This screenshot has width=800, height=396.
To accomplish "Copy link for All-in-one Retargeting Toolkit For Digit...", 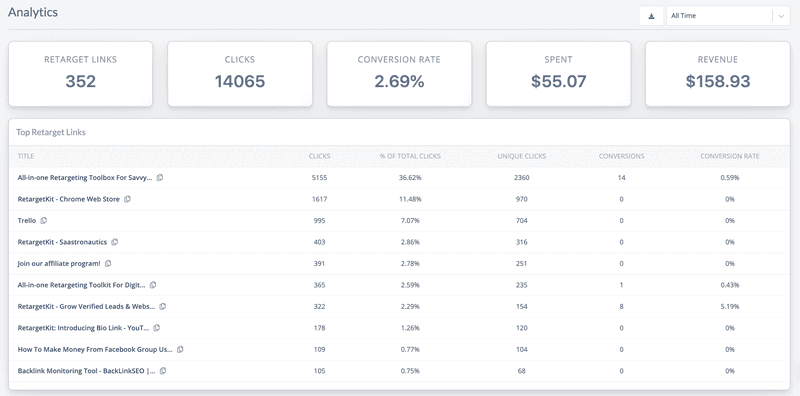I will click(x=153, y=285).
